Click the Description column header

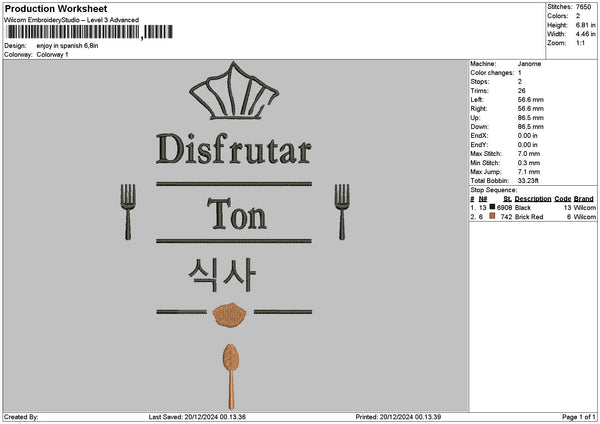tap(533, 199)
